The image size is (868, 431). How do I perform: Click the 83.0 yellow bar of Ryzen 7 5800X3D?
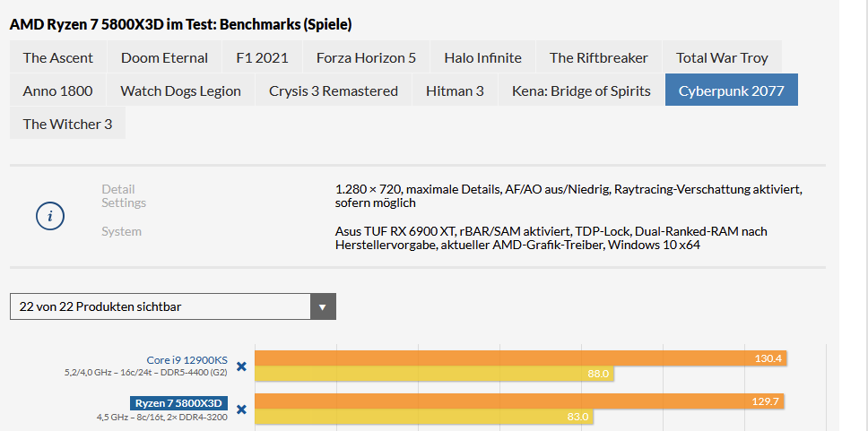(424, 417)
